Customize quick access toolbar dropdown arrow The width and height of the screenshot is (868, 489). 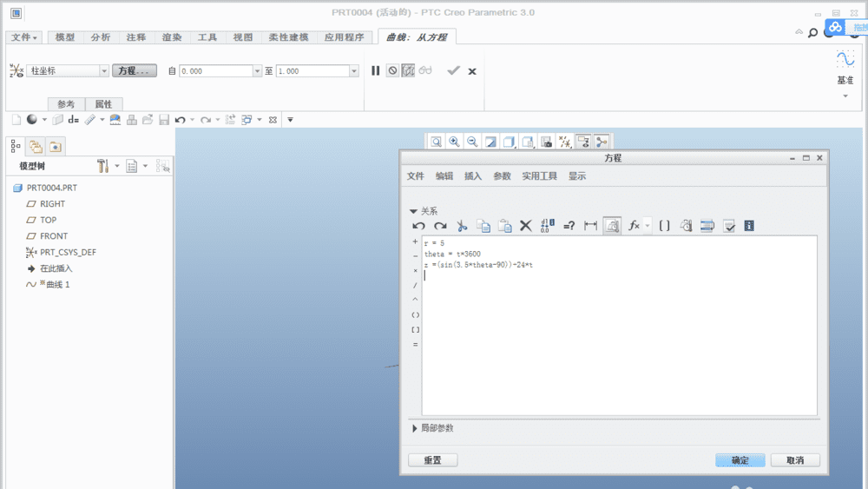290,120
